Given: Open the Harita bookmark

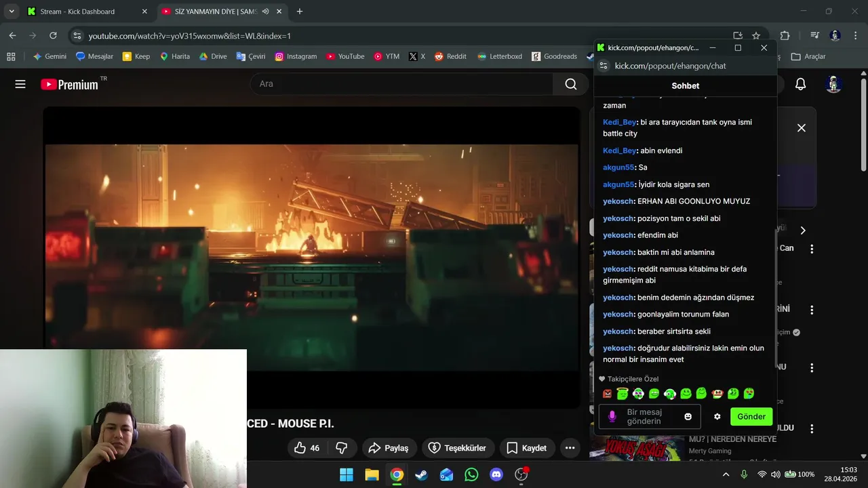Looking at the screenshot, I should pos(175,57).
